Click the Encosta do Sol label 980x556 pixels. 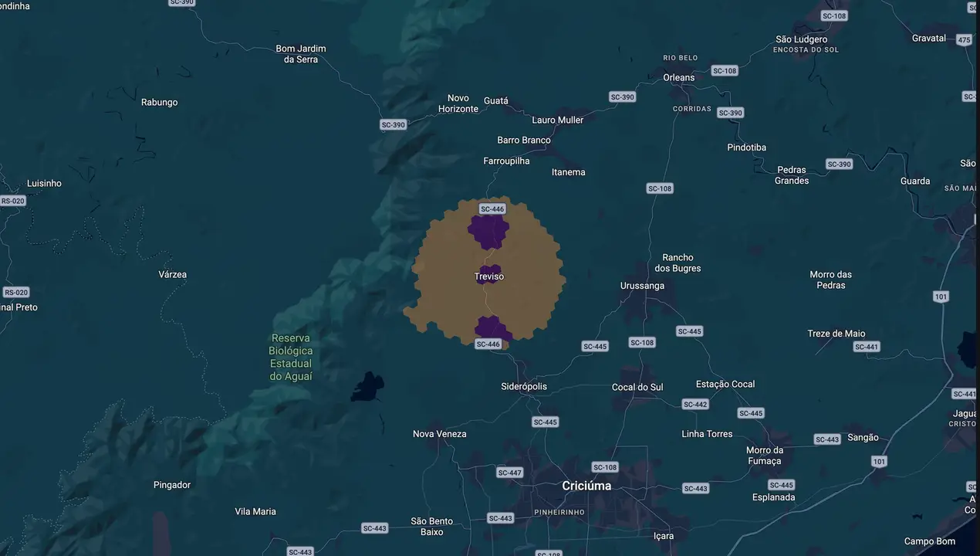[806, 50]
